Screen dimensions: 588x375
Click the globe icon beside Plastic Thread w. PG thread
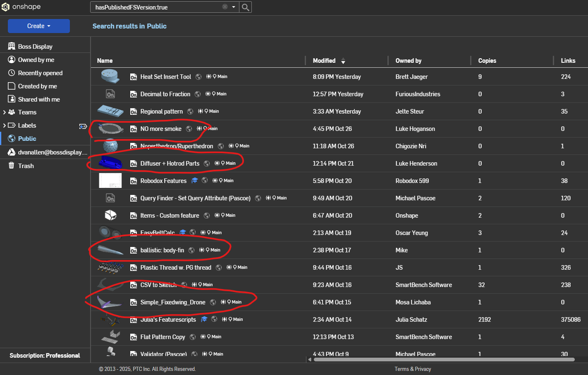click(x=219, y=268)
